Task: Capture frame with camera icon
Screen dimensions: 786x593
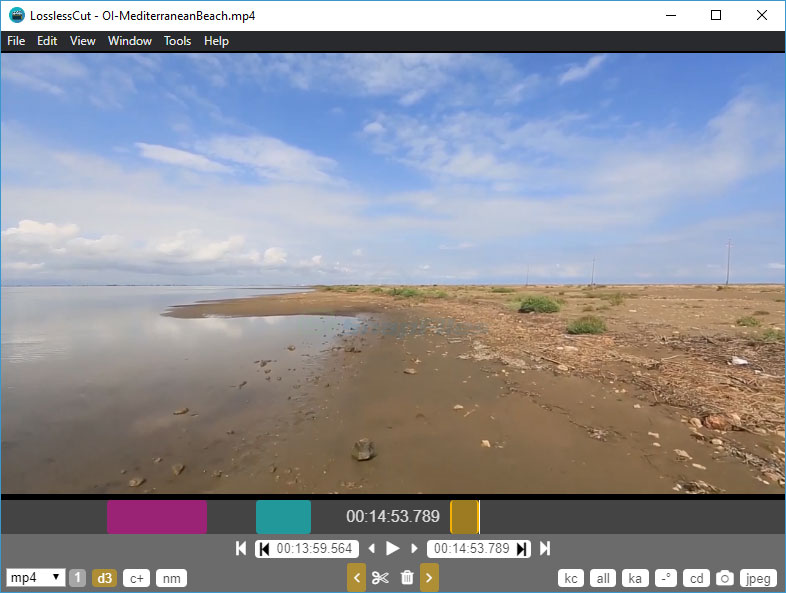Action: pyautogui.click(x=724, y=578)
